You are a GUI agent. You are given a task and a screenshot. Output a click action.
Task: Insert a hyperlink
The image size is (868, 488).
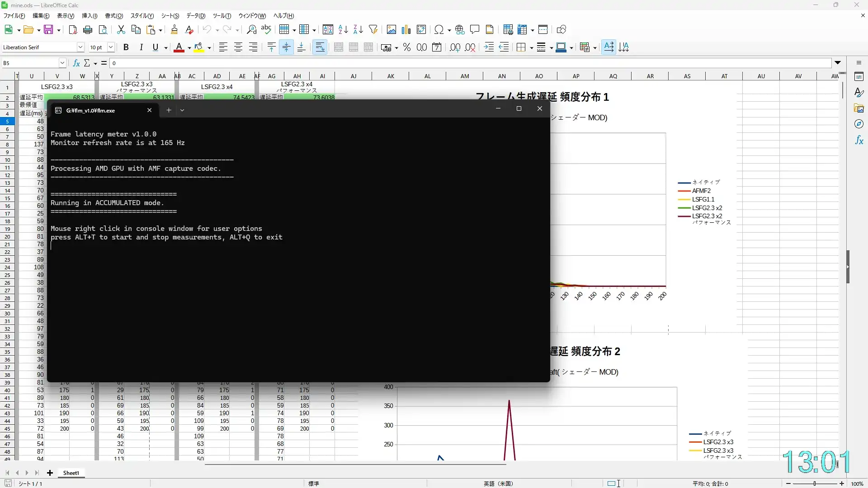460,29
